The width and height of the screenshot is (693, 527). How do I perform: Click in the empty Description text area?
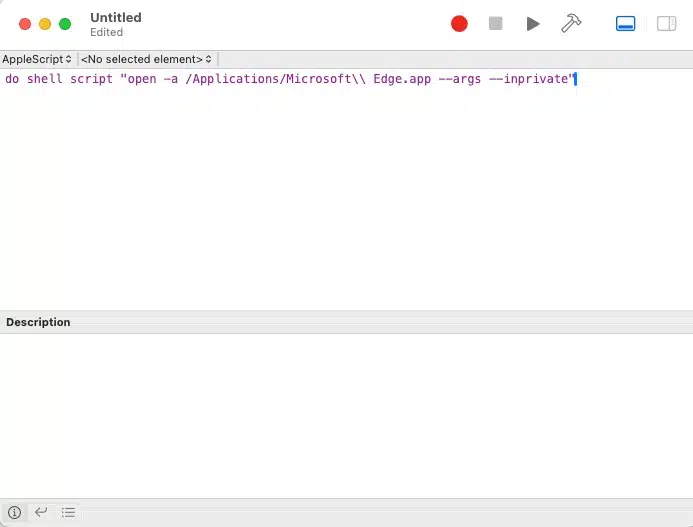[346, 416]
